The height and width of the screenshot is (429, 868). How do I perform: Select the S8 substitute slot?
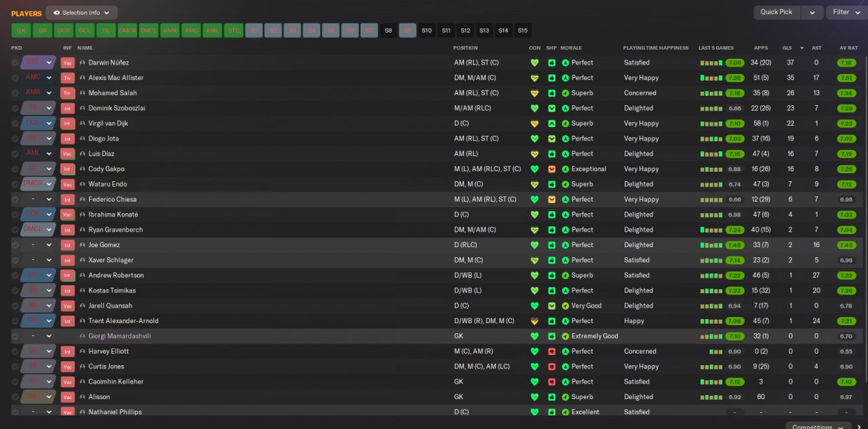click(x=389, y=31)
